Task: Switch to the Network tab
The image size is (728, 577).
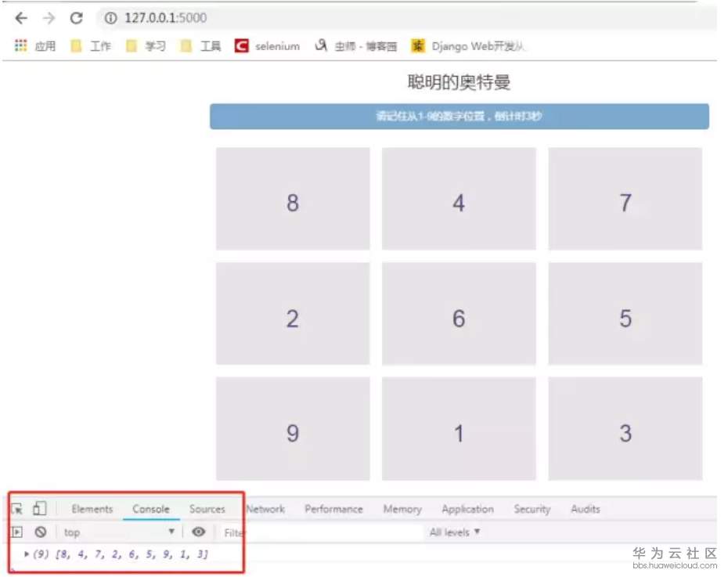Action: [265, 509]
